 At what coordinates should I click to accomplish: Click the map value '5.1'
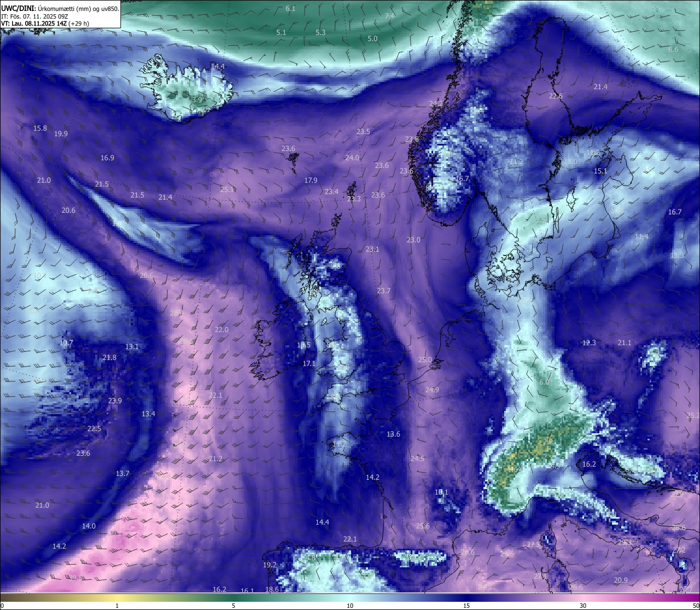[281, 32]
